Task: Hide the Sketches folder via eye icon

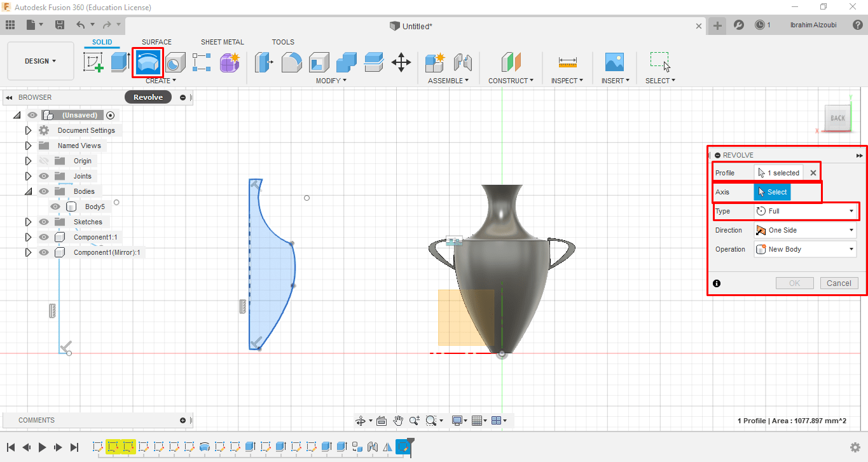Action: (x=44, y=222)
